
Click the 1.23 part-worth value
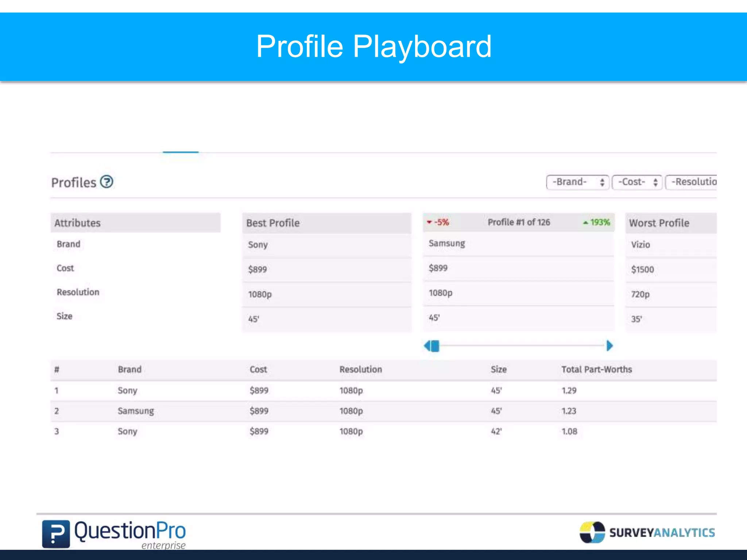[x=569, y=411]
